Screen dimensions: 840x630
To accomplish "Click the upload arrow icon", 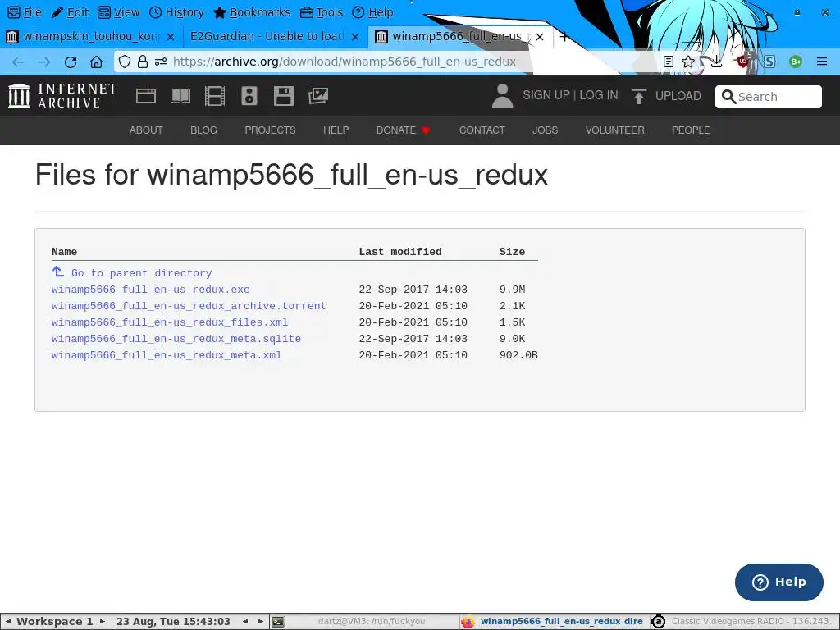I will [638, 96].
